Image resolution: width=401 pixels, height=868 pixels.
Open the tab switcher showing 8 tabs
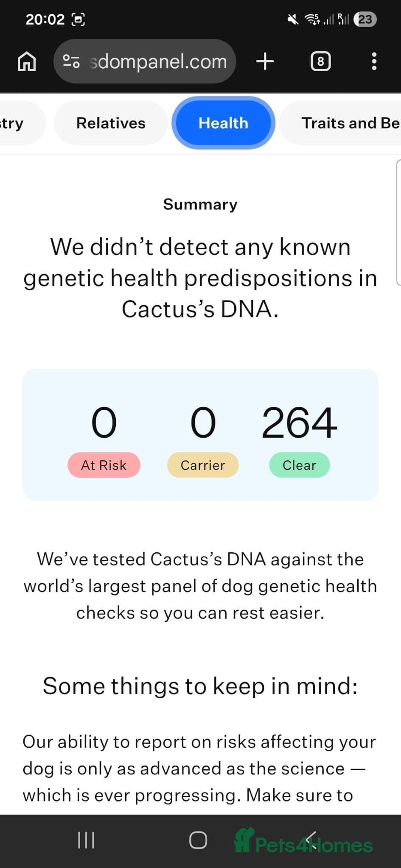pyautogui.click(x=320, y=61)
